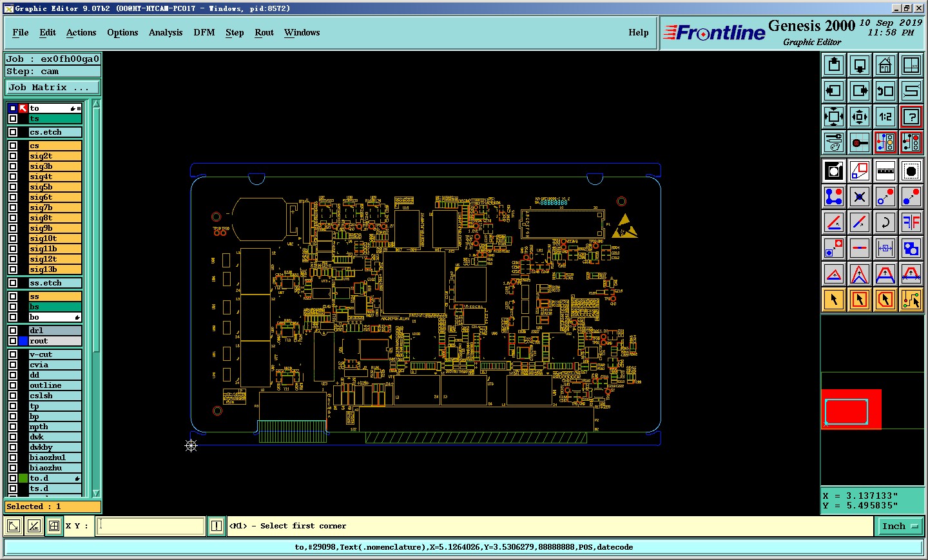This screenshot has width=928, height=560.
Task: Open the Inch units dropdown
Action: [x=900, y=526]
